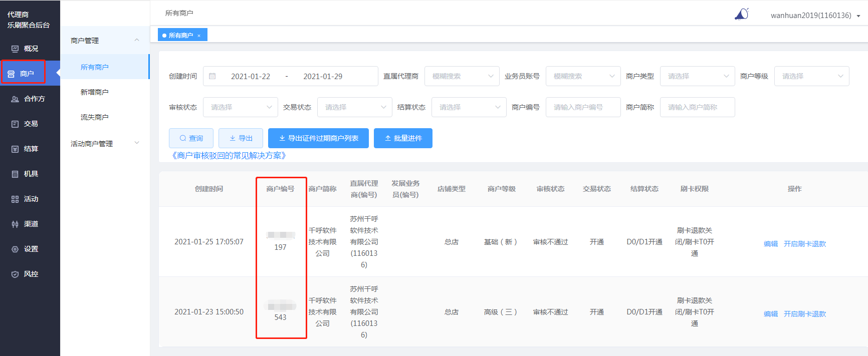868x356 pixels.
Task: Open the 商户类型 dropdown
Action: (x=698, y=76)
